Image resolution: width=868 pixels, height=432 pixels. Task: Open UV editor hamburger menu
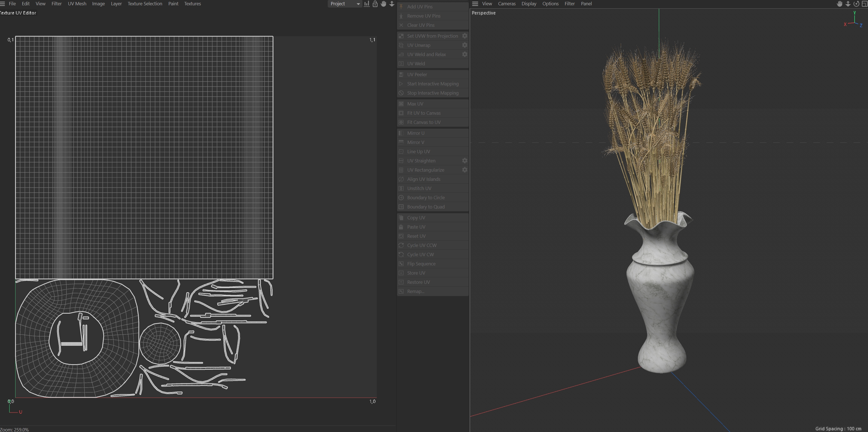click(3, 4)
